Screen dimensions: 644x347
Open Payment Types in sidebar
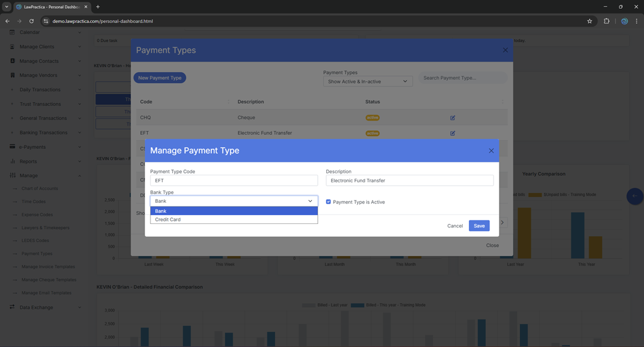click(37, 254)
